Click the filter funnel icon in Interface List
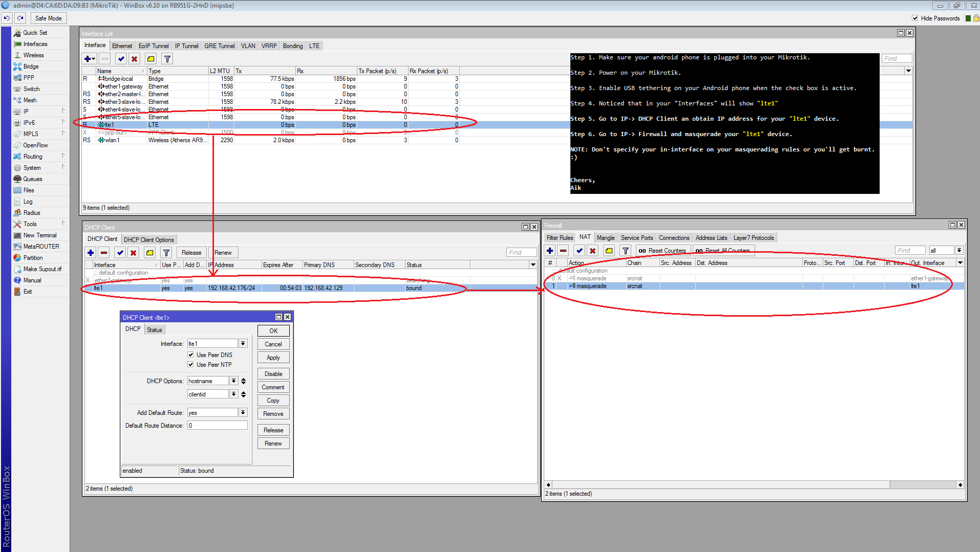This screenshot has width=980, height=552. tap(166, 58)
